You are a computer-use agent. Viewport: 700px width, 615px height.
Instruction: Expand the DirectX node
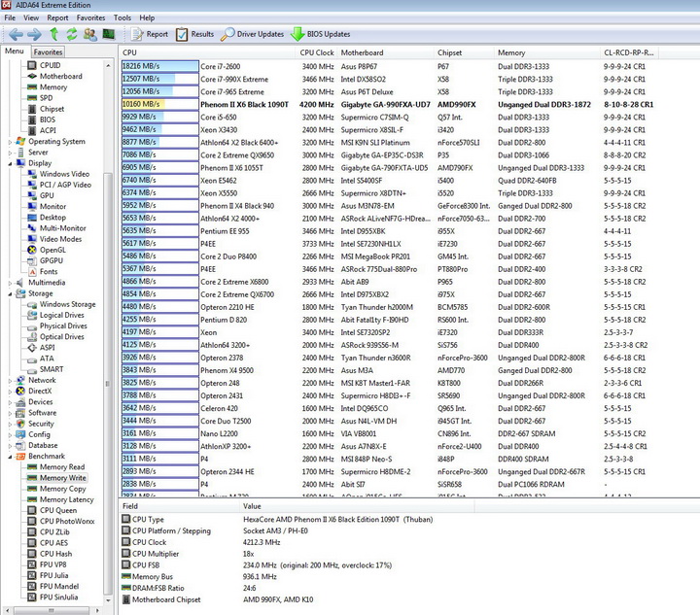11,392
